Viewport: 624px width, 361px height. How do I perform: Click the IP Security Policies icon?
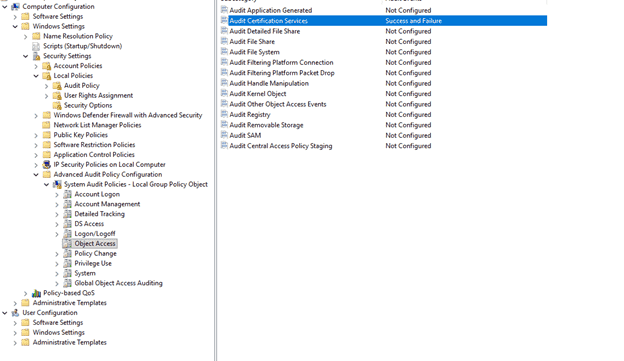point(47,164)
